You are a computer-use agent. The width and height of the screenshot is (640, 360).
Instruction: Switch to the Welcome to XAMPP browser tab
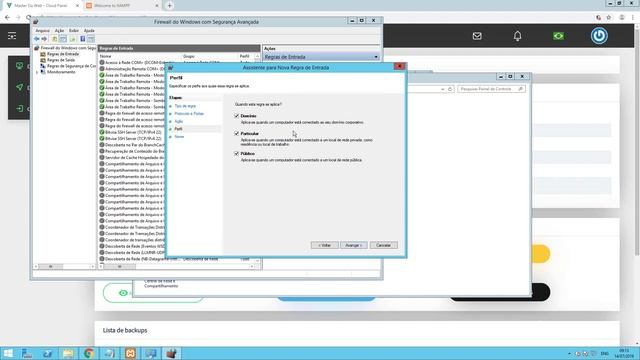tap(121, 6)
